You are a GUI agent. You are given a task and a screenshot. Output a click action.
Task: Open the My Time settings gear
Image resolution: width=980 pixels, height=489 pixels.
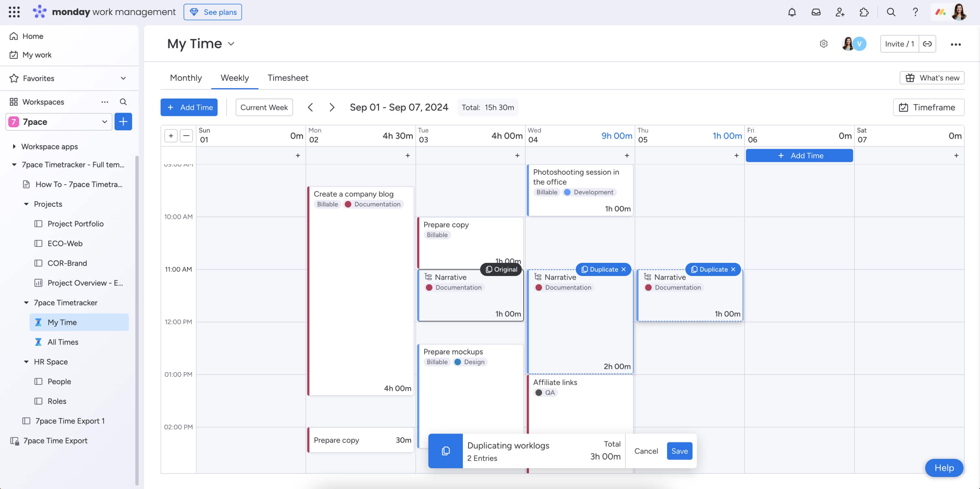pos(824,44)
